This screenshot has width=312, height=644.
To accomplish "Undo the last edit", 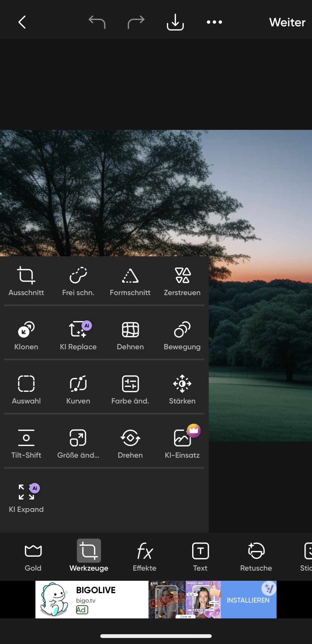I will [97, 22].
